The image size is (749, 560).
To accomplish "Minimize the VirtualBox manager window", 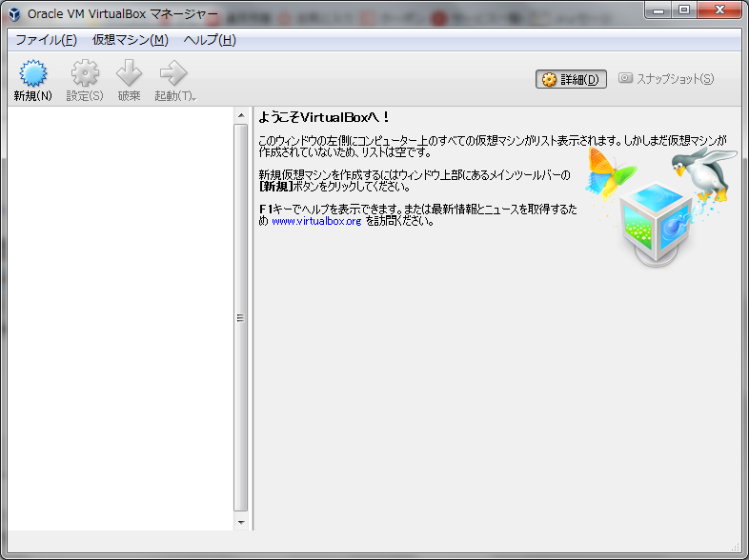I will coord(658,10).
